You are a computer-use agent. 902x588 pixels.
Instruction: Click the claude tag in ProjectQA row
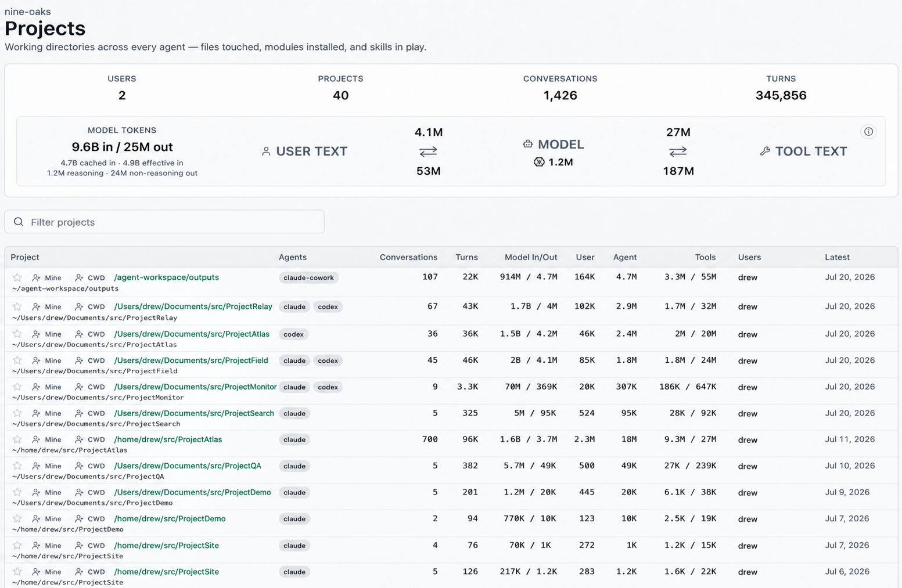click(x=294, y=466)
